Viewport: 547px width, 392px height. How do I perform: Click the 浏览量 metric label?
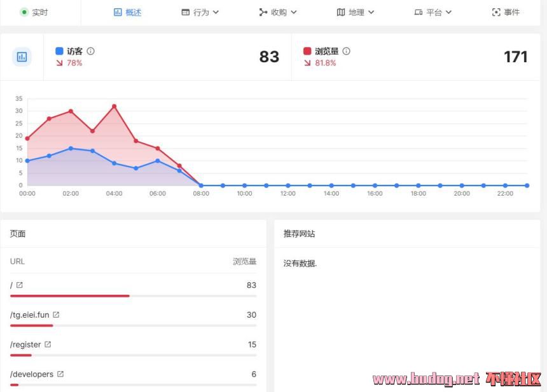(x=326, y=51)
